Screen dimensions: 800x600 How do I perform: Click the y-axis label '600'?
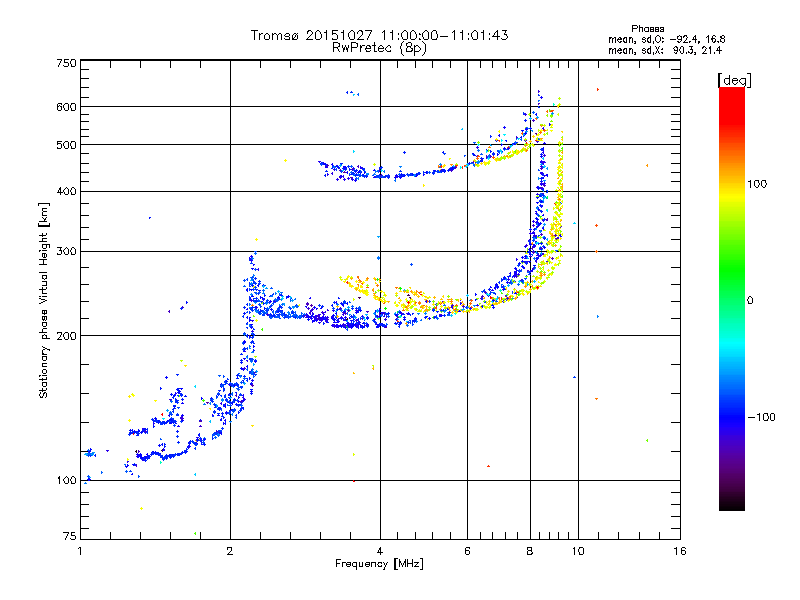coord(66,107)
